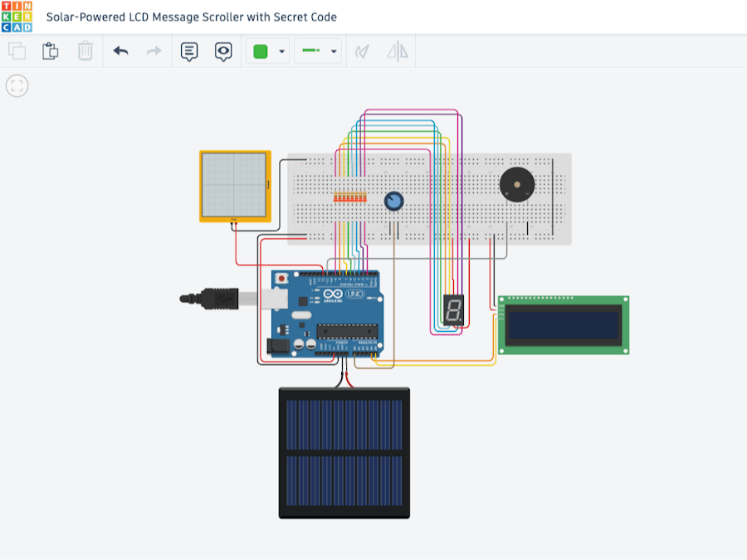Screen dimensions: 747x560
Task: Toggle notes visibility eye icon
Action: pyautogui.click(x=223, y=51)
